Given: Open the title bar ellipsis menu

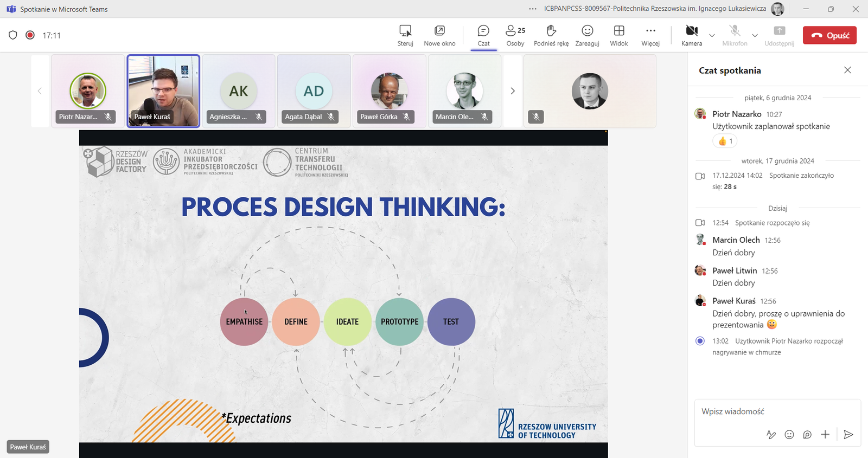Looking at the screenshot, I should pos(533,9).
